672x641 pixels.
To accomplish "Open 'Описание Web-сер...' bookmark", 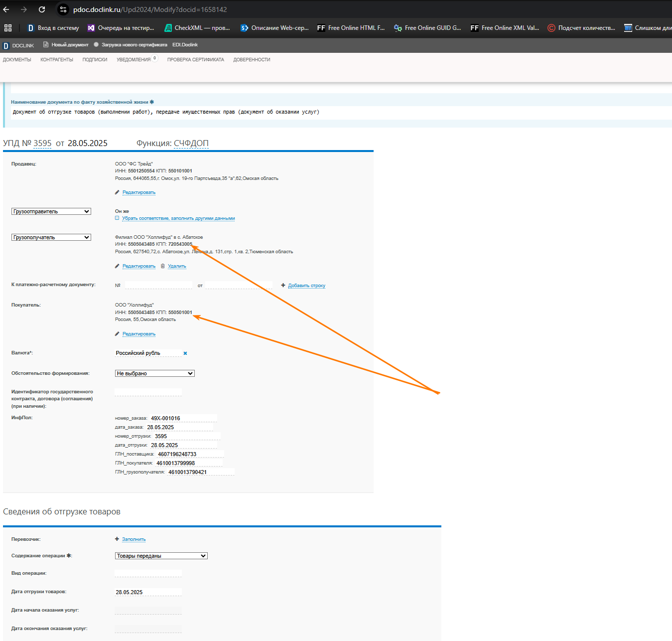I will pyautogui.click(x=274, y=28).
